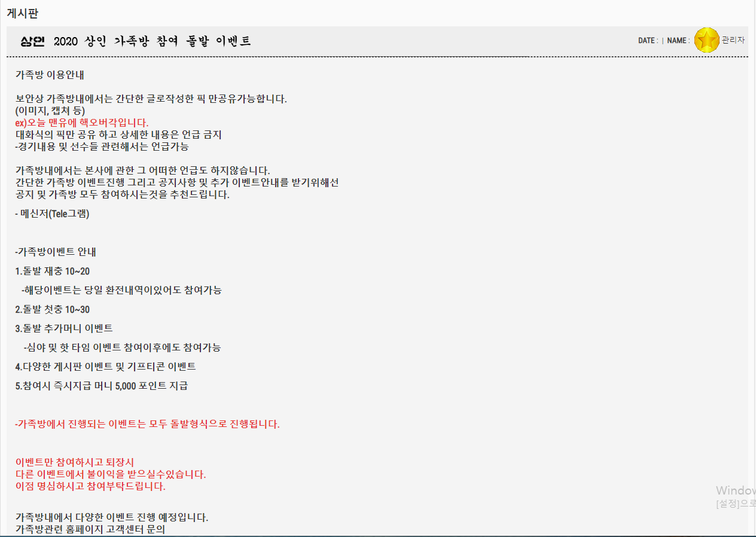The image size is (756, 537).
Task: Click the 메신저(Tele그램) messenger text
Action: tap(52, 213)
